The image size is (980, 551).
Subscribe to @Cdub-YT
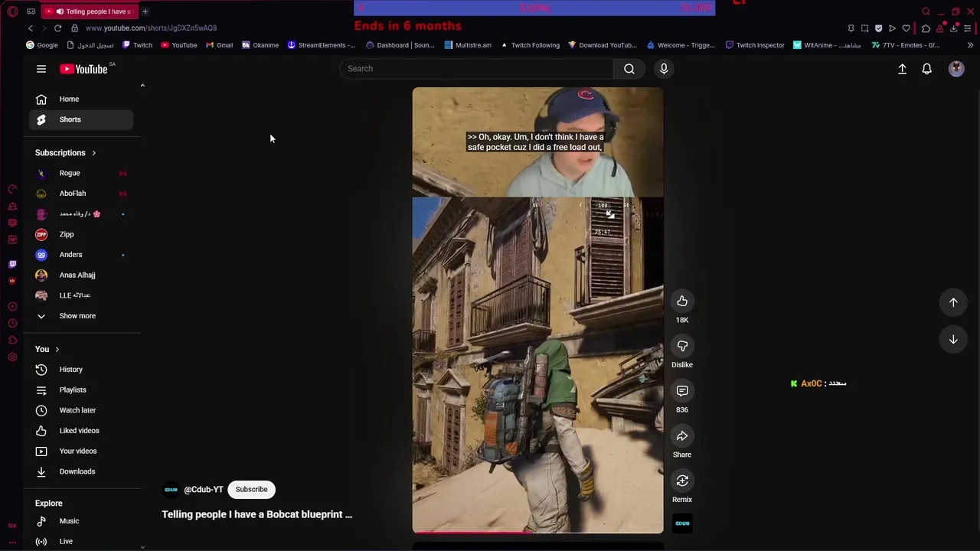[251, 490]
